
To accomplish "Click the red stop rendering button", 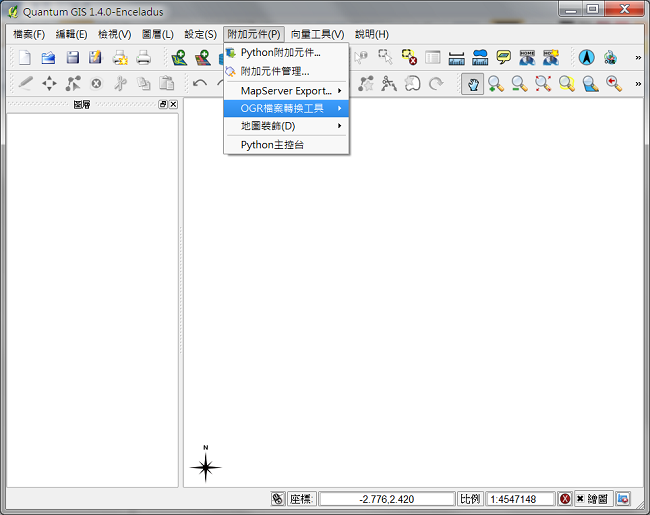I will coord(565,499).
